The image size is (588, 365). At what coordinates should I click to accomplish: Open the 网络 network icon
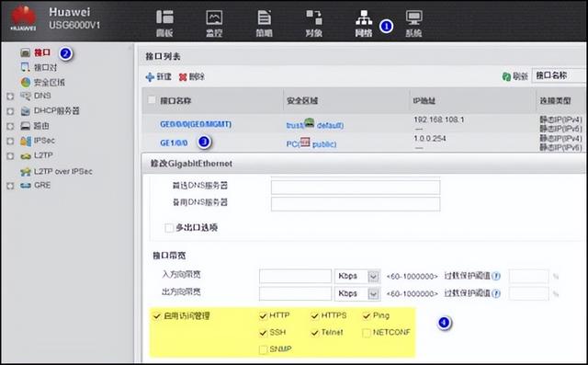click(x=364, y=17)
